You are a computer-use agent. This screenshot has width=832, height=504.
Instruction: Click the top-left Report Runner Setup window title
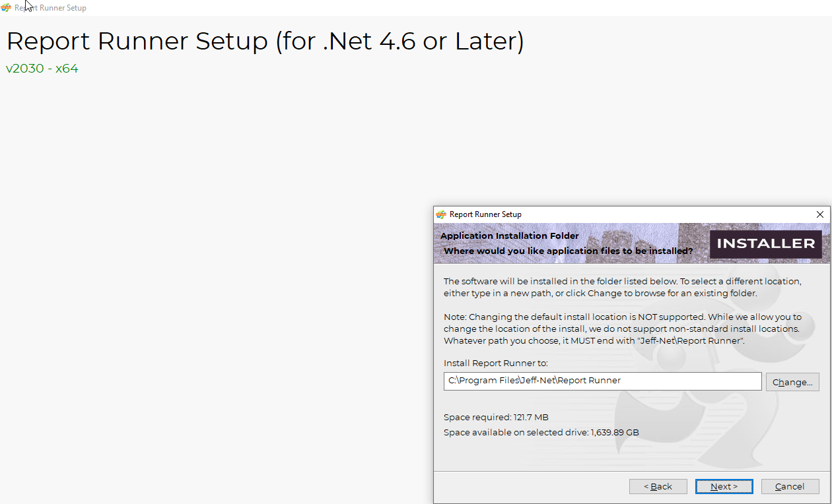[x=50, y=8]
